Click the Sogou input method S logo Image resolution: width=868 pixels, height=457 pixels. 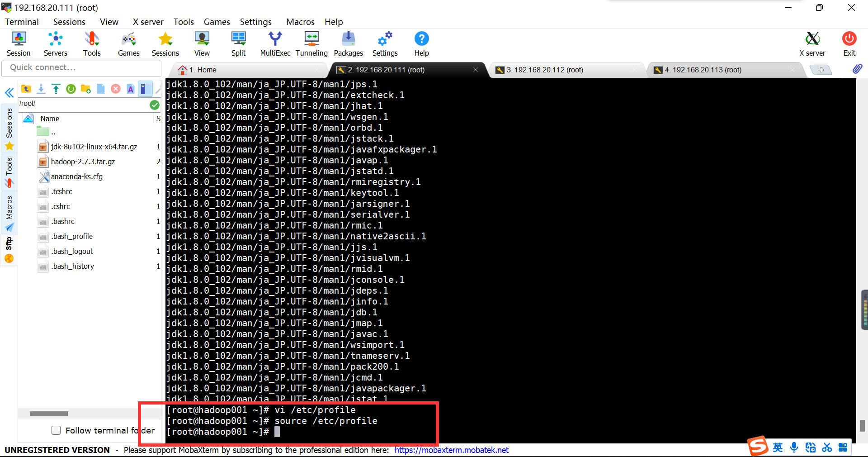pos(758,447)
